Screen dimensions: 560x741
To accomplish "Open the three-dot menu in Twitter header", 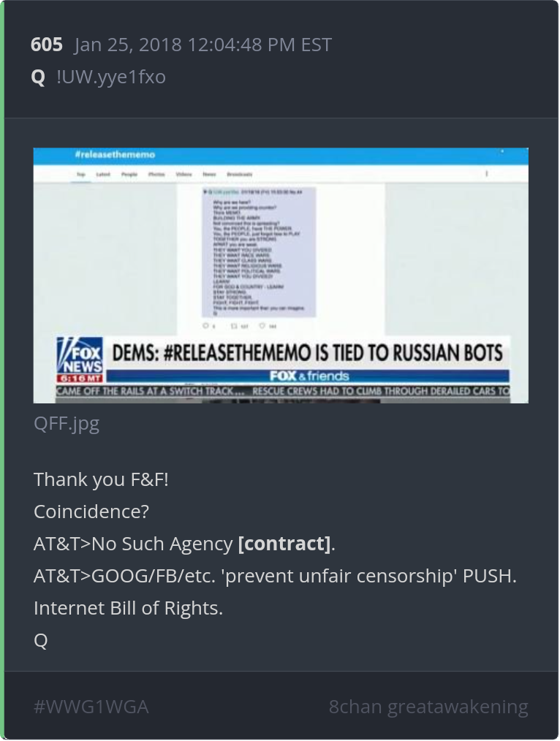I will click(486, 174).
